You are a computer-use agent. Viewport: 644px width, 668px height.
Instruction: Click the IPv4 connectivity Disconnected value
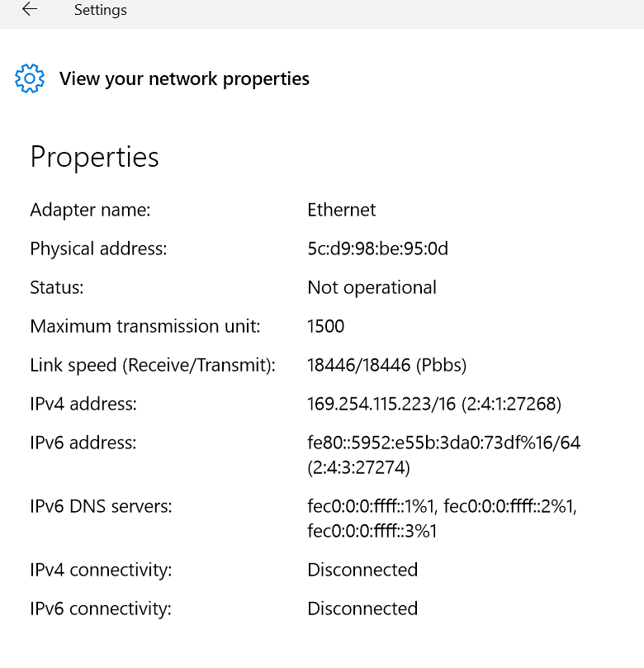362,570
